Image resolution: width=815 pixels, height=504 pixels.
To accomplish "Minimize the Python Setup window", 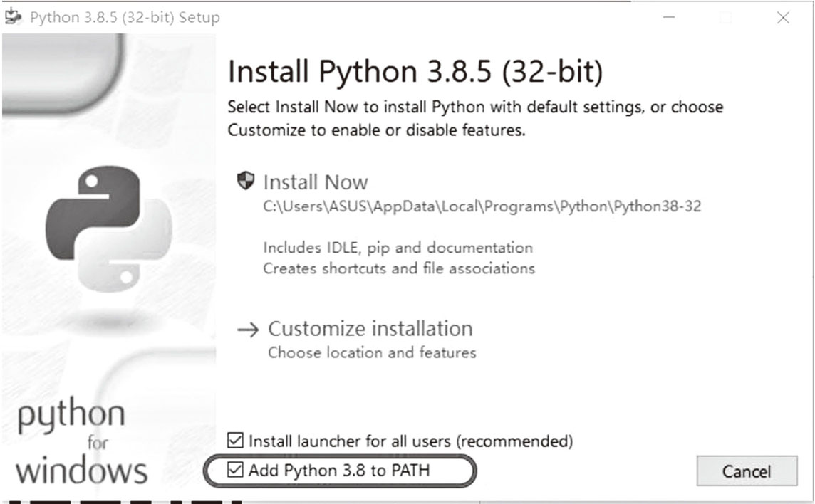I will (670, 17).
